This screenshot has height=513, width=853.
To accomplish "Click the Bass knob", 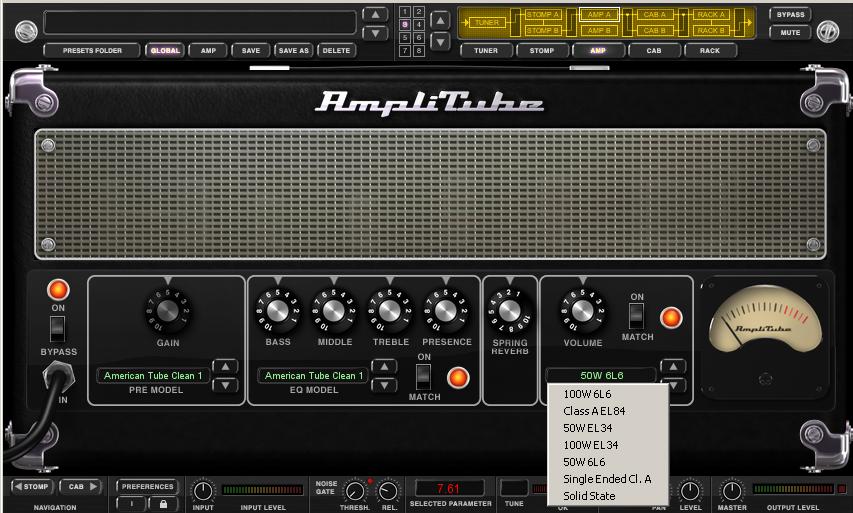I will [277, 311].
